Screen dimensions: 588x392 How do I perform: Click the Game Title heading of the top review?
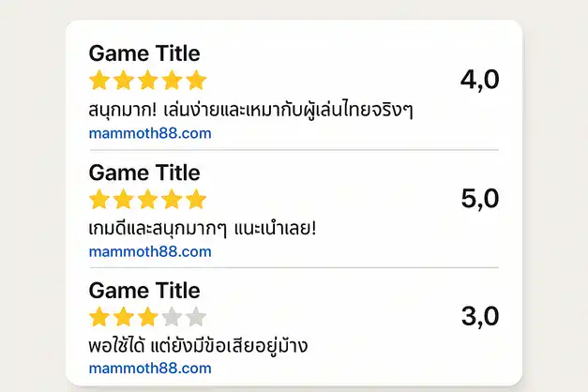click(143, 53)
